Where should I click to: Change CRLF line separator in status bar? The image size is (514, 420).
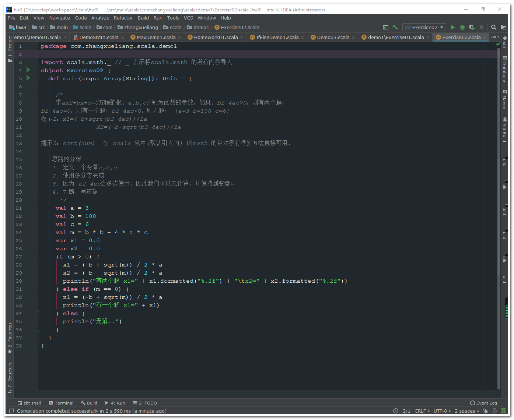[422, 411]
